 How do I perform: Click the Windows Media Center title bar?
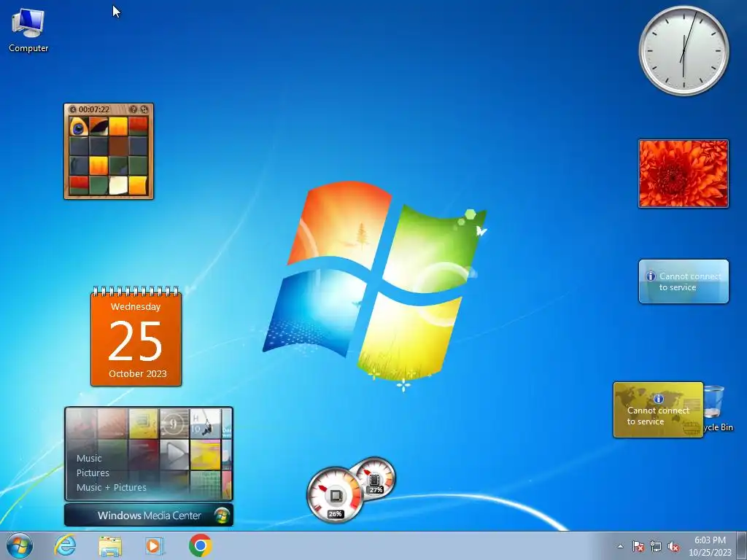[149, 516]
